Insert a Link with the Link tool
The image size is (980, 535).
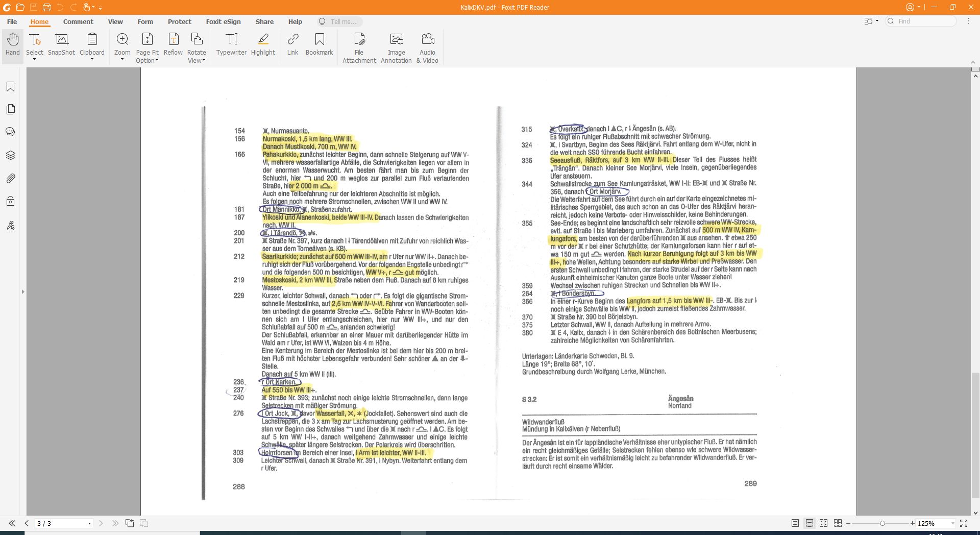tap(292, 44)
